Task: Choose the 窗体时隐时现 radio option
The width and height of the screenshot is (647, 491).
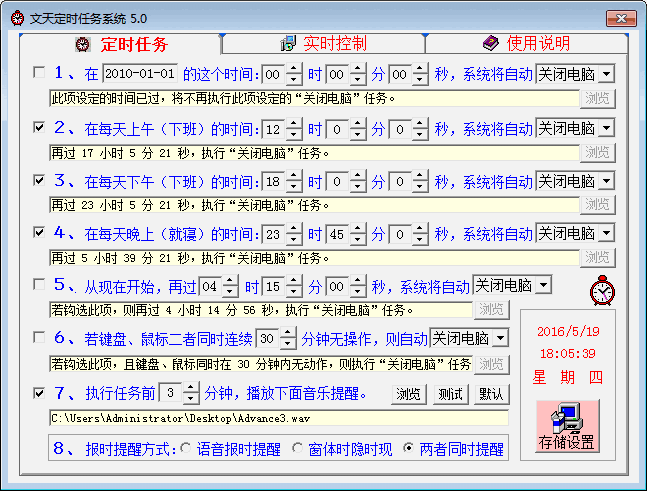Action: pyautogui.click(x=297, y=448)
